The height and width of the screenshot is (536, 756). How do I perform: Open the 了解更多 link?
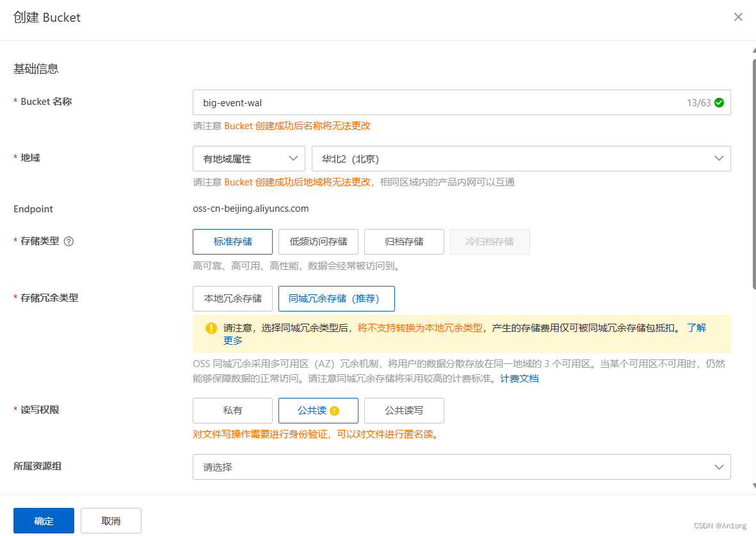pyautogui.click(x=696, y=328)
